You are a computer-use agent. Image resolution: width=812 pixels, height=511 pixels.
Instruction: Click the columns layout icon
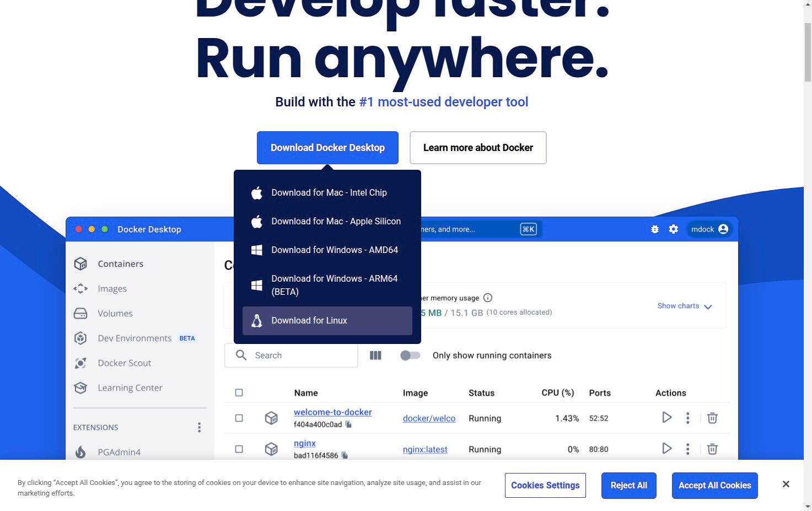pyautogui.click(x=375, y=356)
